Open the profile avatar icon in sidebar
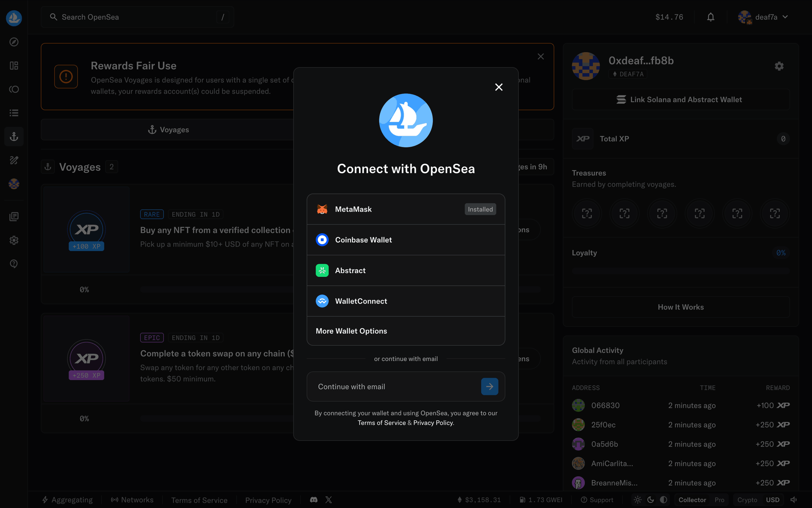 14,184
